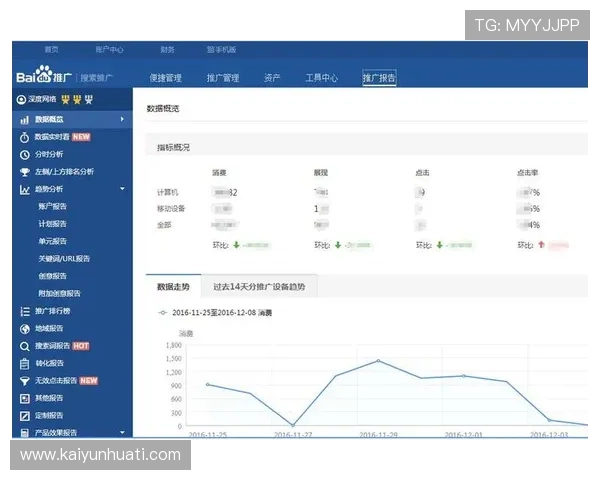Click the 全部 row label
Image resolution: width=600 pixels, height=480 pixels.
(164, 225)
